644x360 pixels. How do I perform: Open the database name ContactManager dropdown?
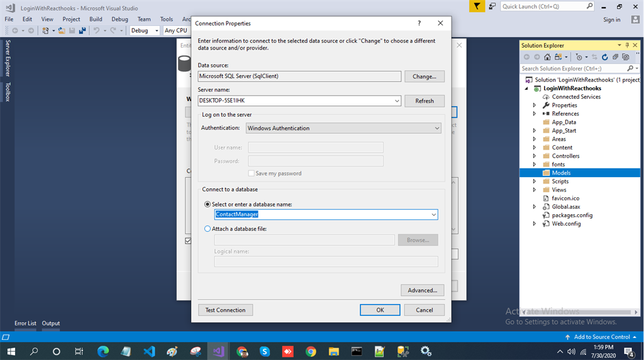point(433,214)
